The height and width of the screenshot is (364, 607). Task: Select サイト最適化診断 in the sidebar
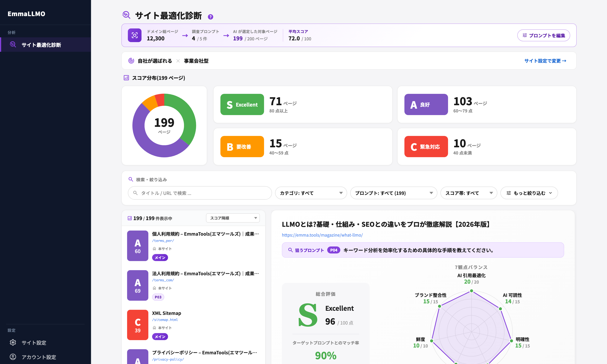46,45
